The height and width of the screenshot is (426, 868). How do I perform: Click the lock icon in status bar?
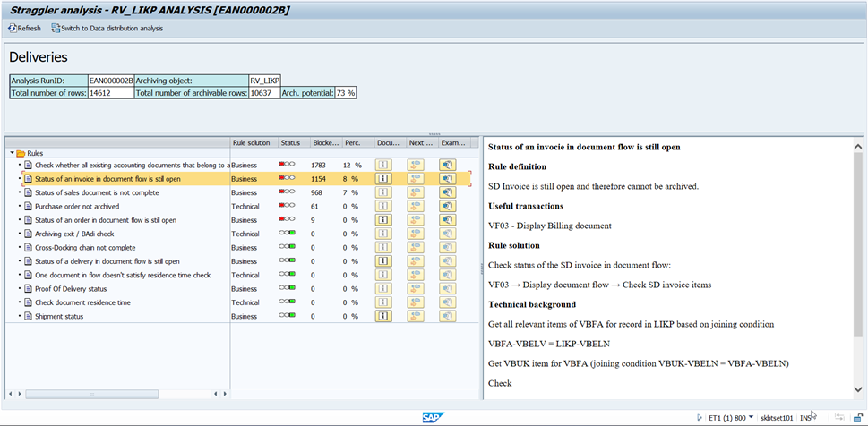pyautogui.click(x=856, y=418)
